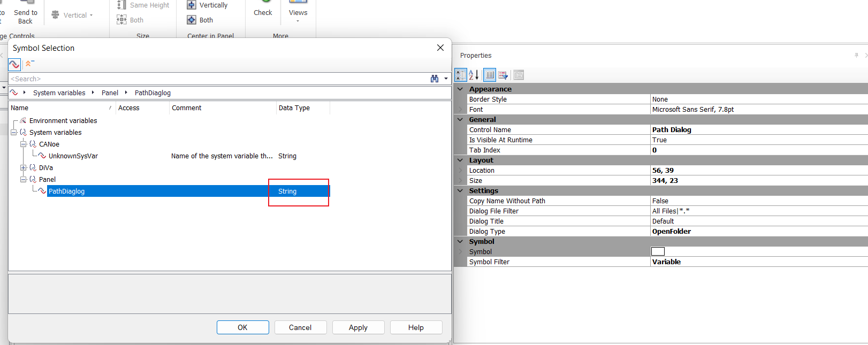Click Send to Back in the ribbon
Image resolution: width=868 pixels, height=345 pixels.
pos(25,14)
